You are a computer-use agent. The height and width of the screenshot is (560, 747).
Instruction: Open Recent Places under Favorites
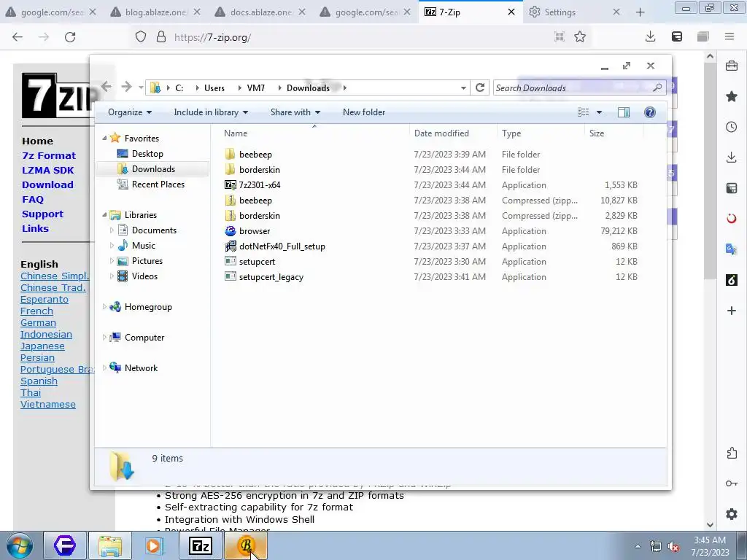click(158, 184)
